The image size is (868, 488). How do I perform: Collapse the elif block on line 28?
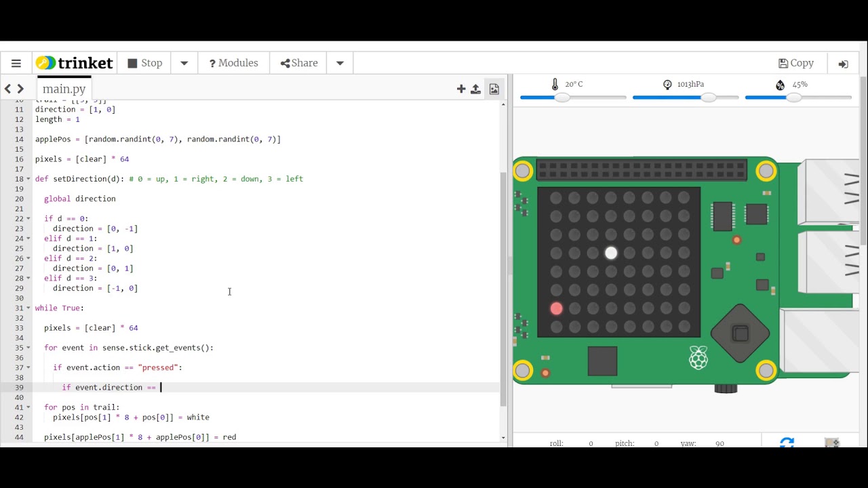point(28,278)
